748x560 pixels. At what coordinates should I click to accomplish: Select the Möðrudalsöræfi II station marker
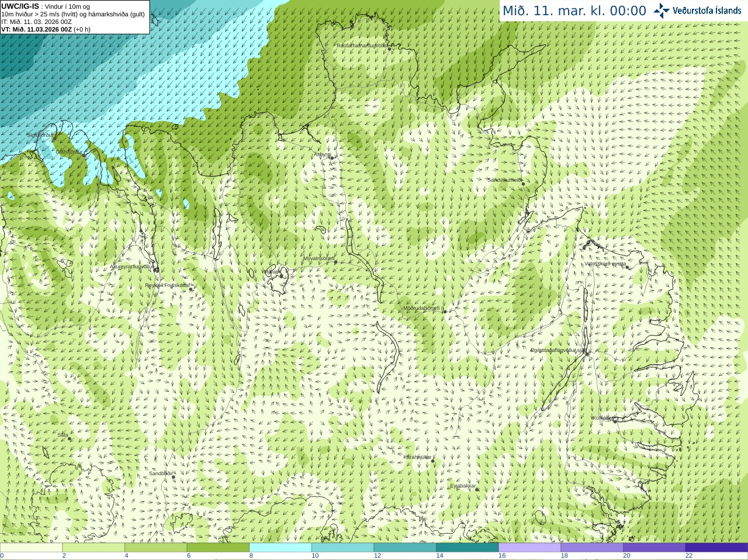[445, 312]
